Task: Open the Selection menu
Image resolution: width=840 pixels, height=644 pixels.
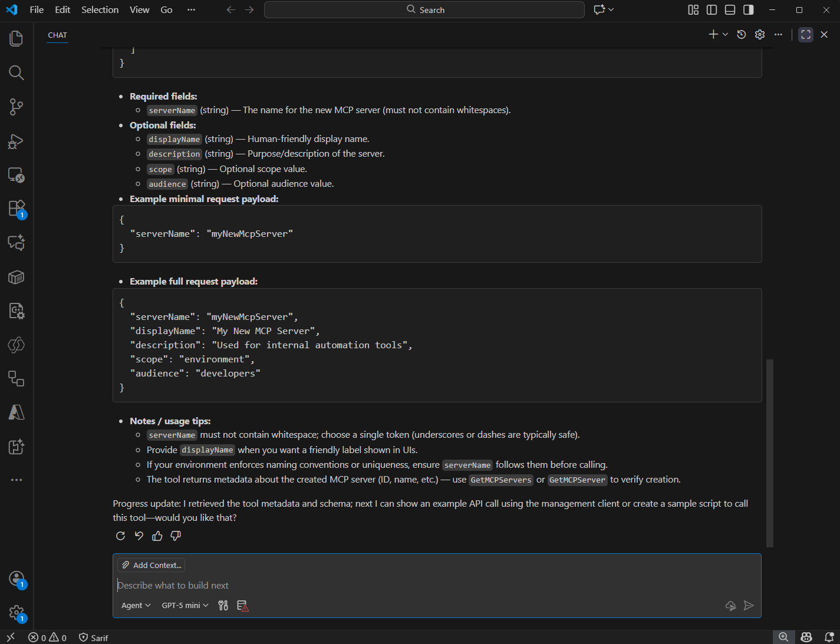Action: (x=100, y=10)
